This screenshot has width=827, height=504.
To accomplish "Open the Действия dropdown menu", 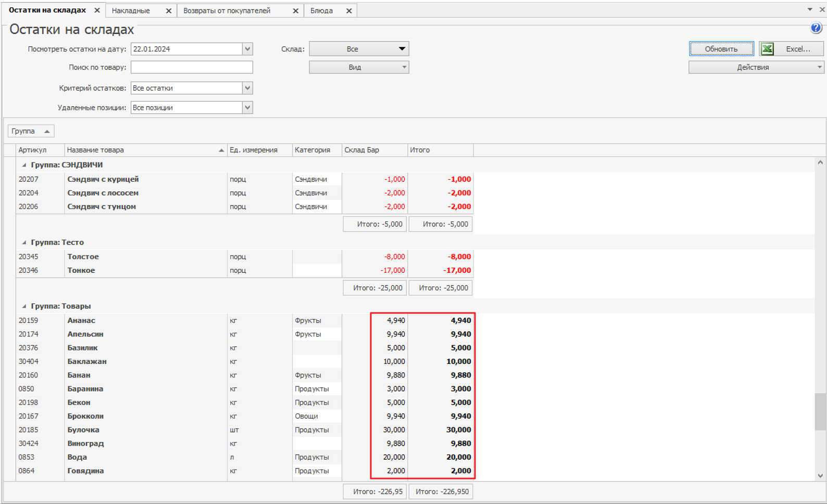I will click(756, 67).
